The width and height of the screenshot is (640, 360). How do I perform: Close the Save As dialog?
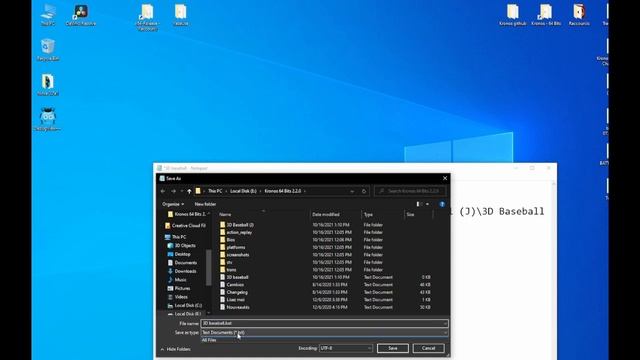(445, 178)
